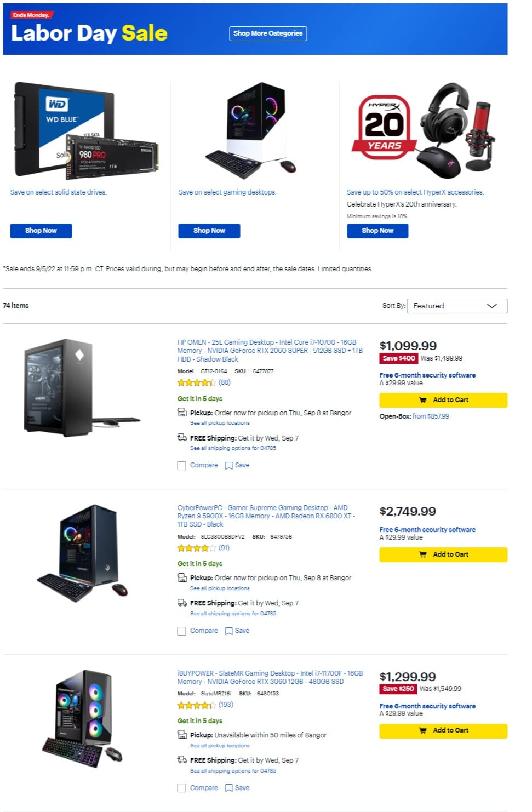
Task: Check the Compare box for the HP OMEN desktop
Action: (181, 465)
